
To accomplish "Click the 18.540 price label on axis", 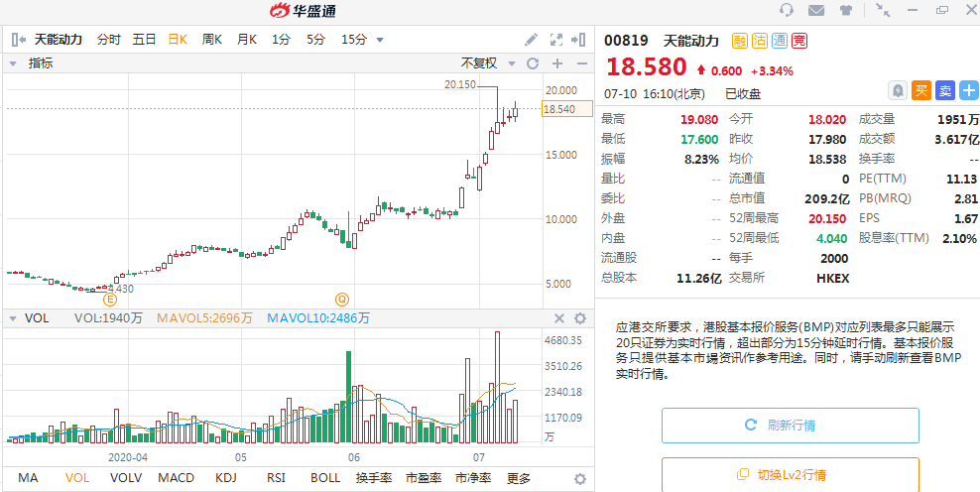I will (567, 109).
